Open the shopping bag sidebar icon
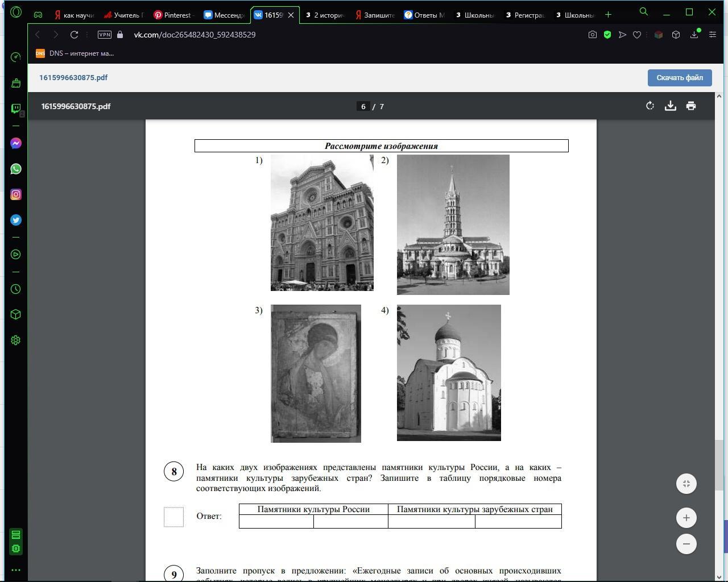The image size is (728, 582). click(x=16, y=83)
